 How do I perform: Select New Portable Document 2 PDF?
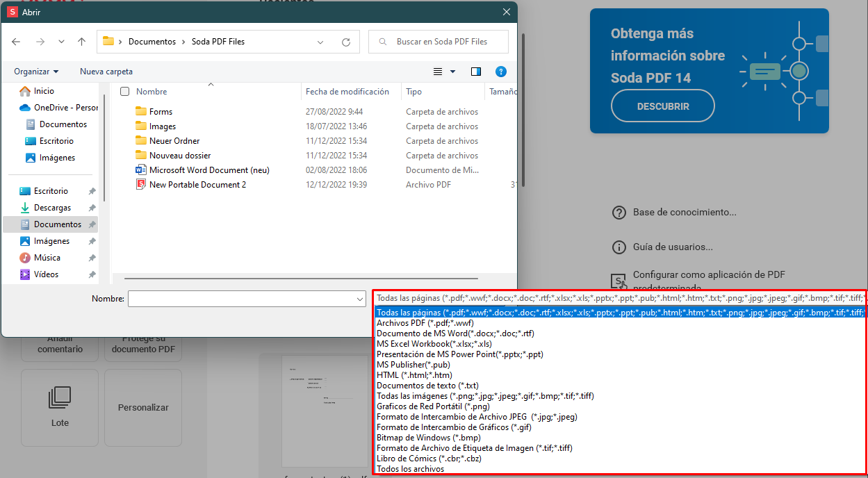(197, 185)
